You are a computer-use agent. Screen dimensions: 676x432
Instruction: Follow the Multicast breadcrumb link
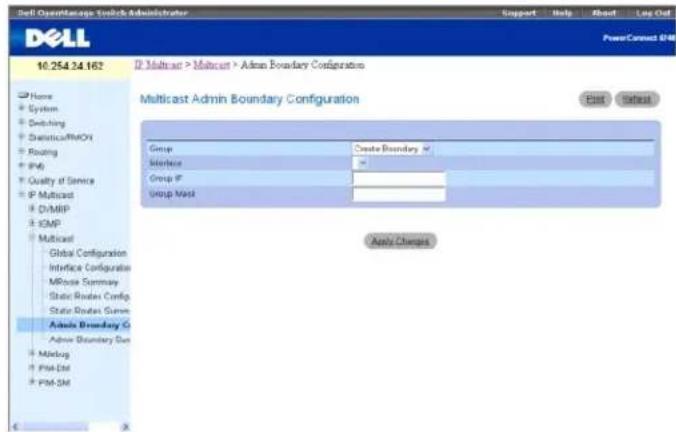pyautogui.click(x=211, y=65)
